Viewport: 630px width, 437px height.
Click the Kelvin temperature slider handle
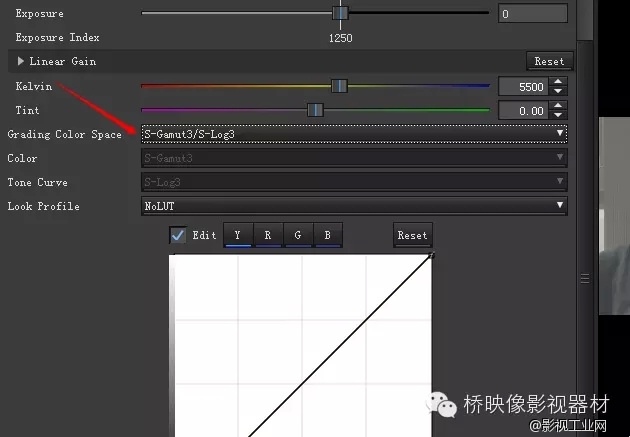pos(339,86)
